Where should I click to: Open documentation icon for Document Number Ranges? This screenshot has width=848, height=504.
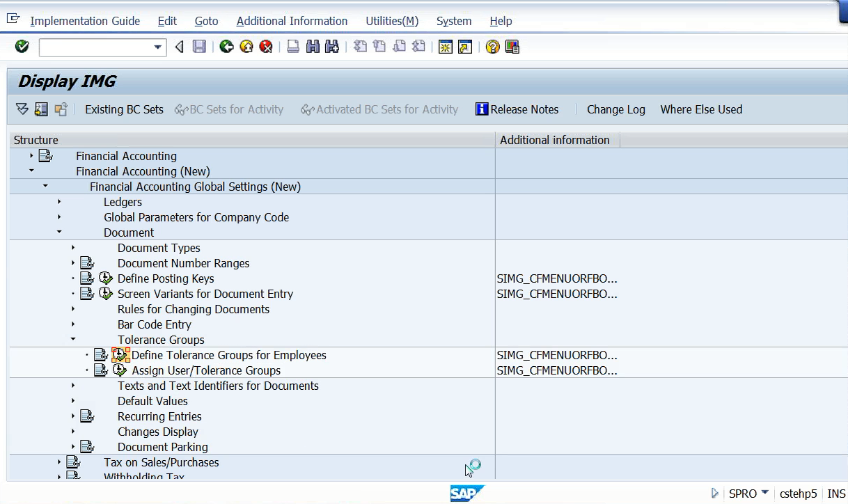pyautogui.click(x=86, y=263)
